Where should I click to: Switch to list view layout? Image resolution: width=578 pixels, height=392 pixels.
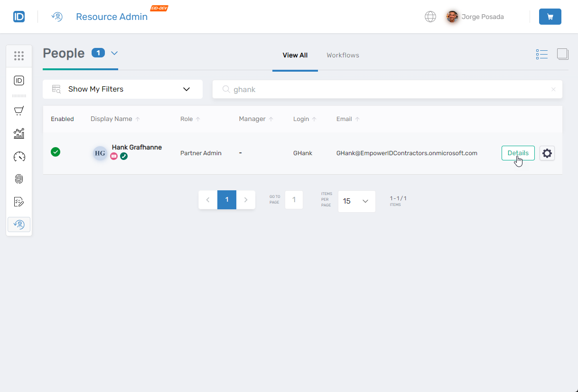pos(541,55)
